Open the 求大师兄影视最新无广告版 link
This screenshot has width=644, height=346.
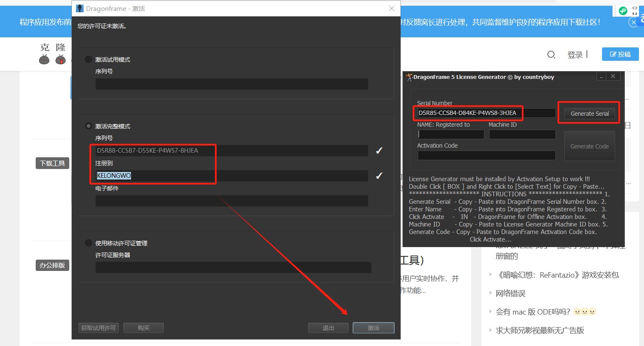tap(540, 330)
